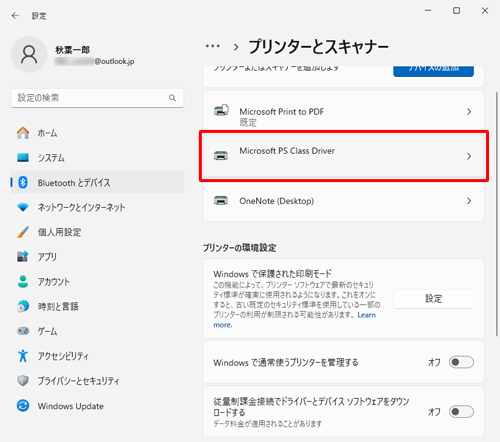This screenshot has width=500, height=442.
Task: Click the network Wi-Fi icon
Action: pyautogui.click(x=23, y=207)
